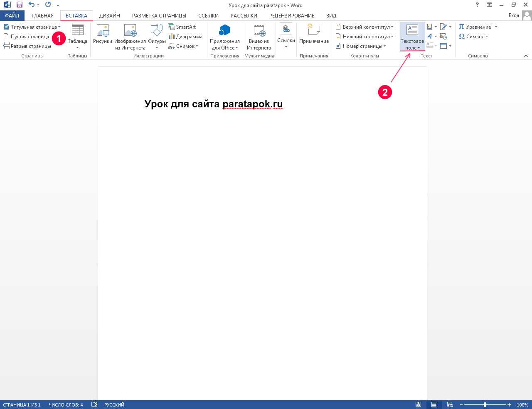Insert a Диаграмма chart
The width and height of the screenshot is (532, 409).
pyautogui.click(x=185, y=37)
